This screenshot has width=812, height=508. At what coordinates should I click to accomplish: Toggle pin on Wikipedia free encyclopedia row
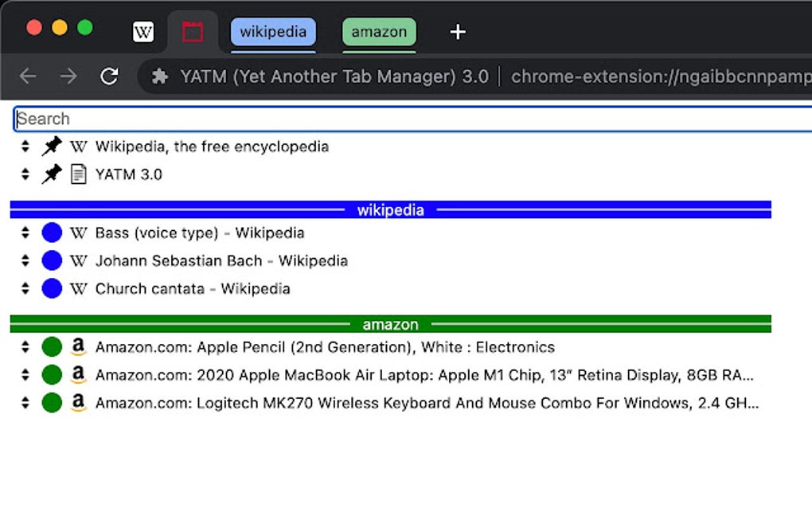(52, 147)
